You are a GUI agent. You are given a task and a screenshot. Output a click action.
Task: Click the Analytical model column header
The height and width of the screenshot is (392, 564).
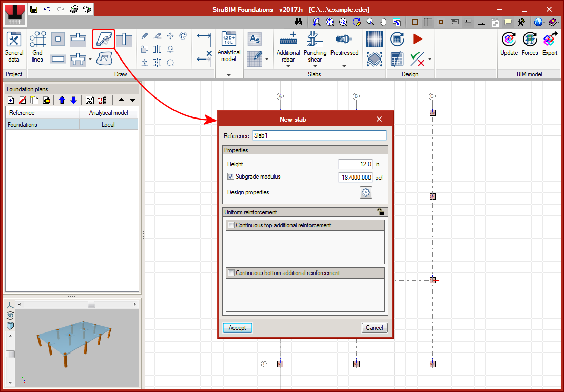(x=108, y=113)
